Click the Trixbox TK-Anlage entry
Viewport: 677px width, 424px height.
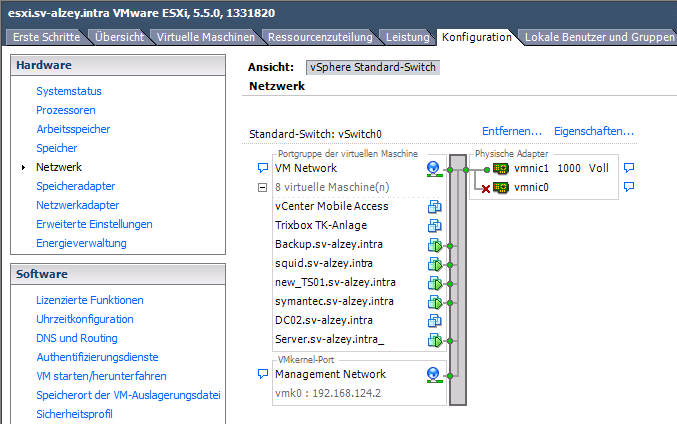coord(321,225)
